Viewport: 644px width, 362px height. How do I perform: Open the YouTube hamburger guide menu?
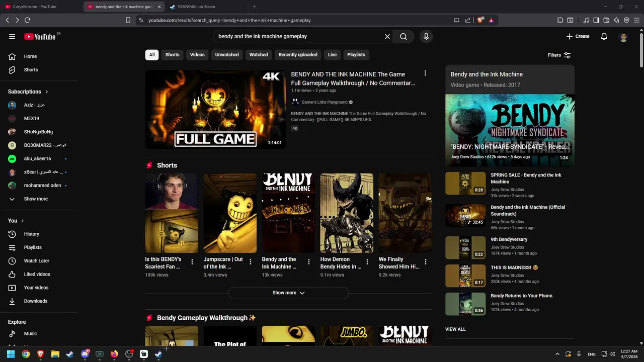(12, 36)
